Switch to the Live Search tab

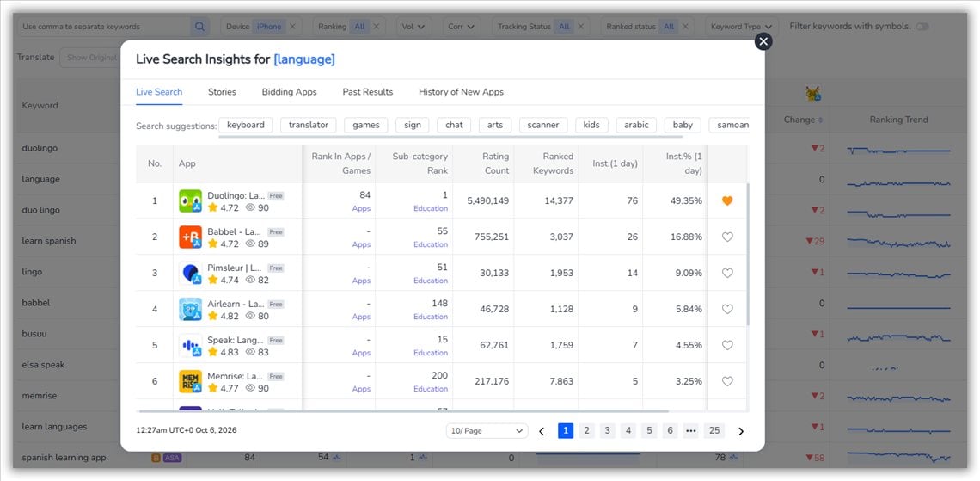tap(159, 92)
